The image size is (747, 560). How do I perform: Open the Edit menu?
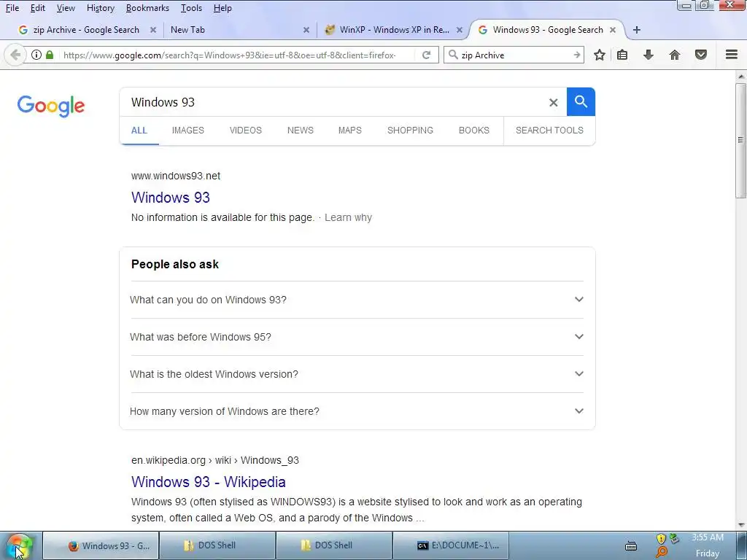[x=38, y=8]
